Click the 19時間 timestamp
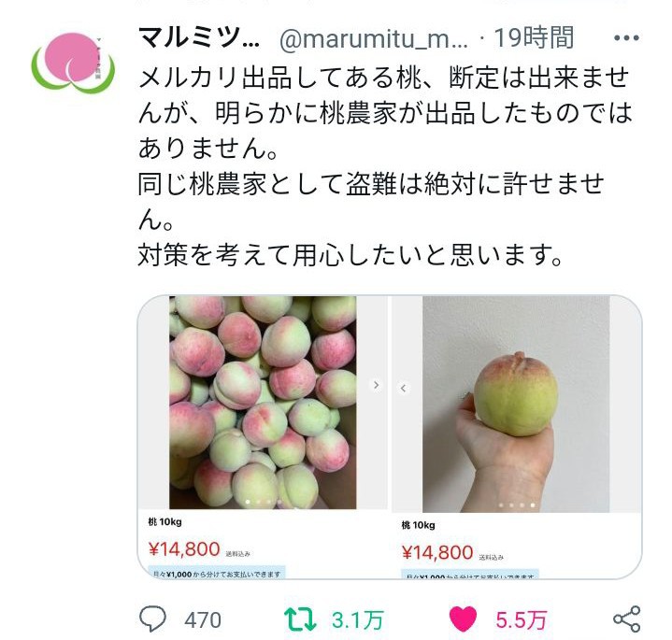 pyautogui.click(x=534, y=37)
